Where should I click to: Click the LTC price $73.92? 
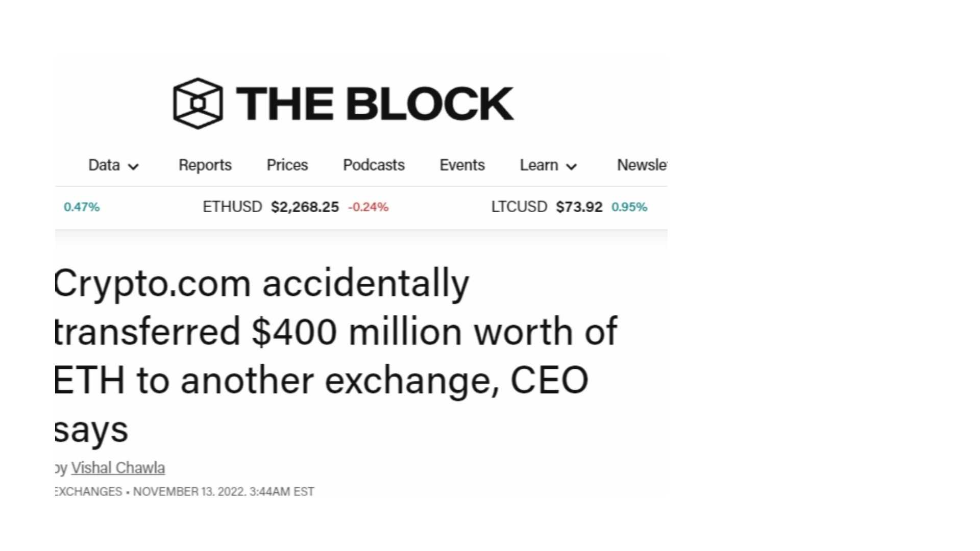pos(579,207)
